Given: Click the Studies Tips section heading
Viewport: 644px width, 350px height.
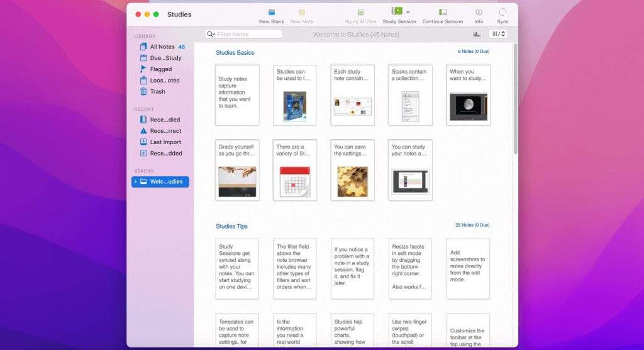Looking at the screenshot, I should [x=232, y=226].
